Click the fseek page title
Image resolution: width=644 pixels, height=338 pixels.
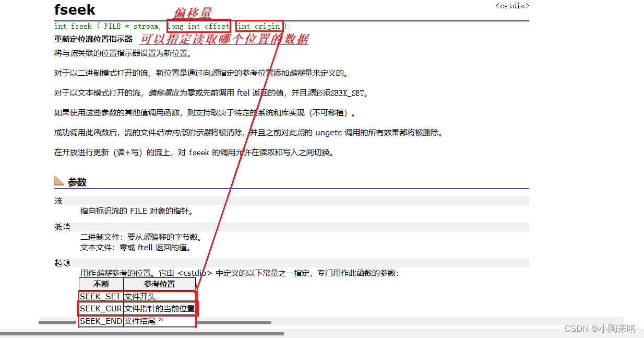point(74,9)
